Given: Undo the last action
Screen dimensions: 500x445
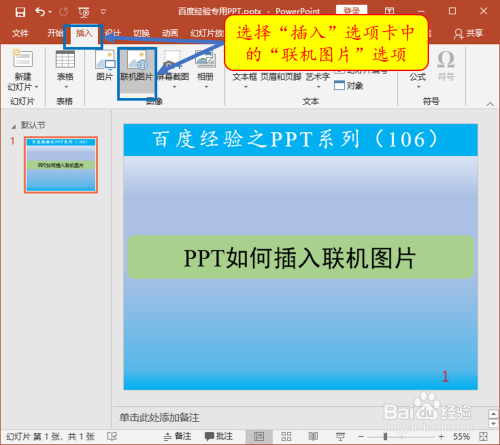Looking at the screenshot, I should click(40, 12).
